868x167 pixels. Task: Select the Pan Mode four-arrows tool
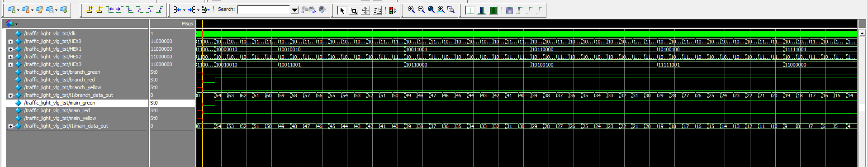point(365,10)
